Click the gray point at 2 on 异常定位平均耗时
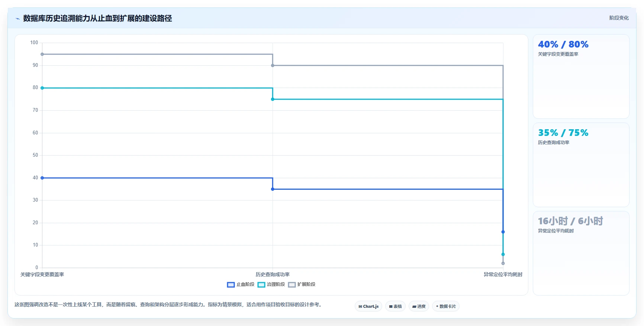644x326 pixels. tap(503, 263)
